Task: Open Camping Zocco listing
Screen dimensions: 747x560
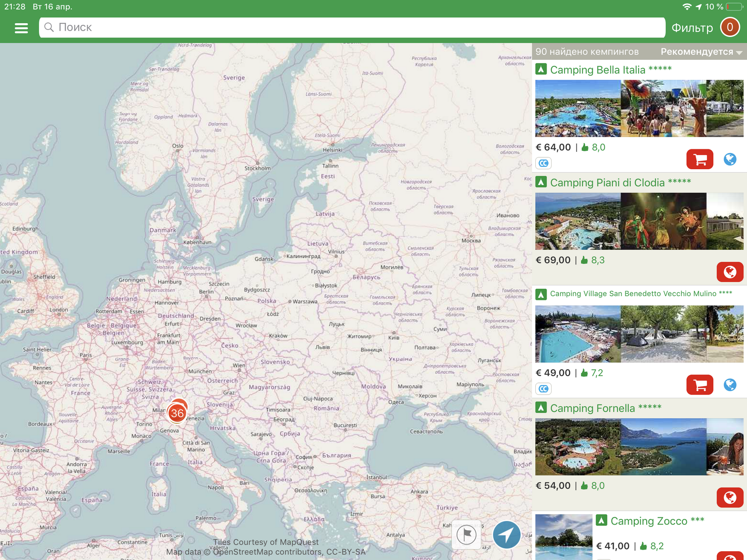Action: point(657,521)
